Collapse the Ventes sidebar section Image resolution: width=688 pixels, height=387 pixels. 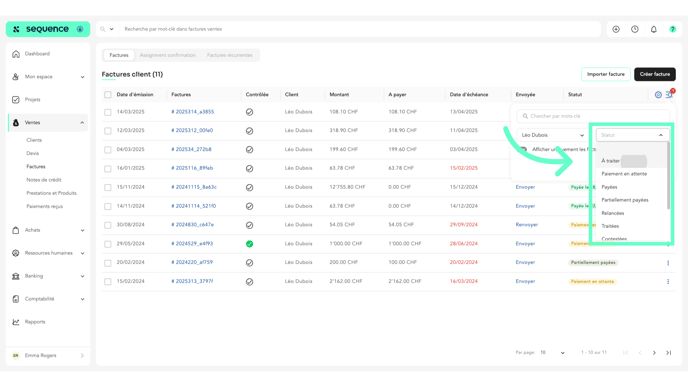tap(82, 123)
